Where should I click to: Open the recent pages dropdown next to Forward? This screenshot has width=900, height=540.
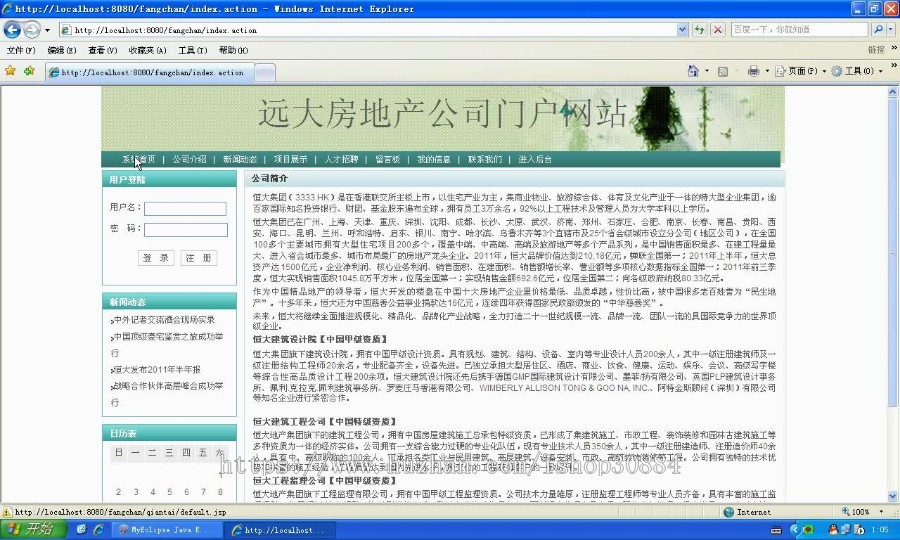pos(47,30)
